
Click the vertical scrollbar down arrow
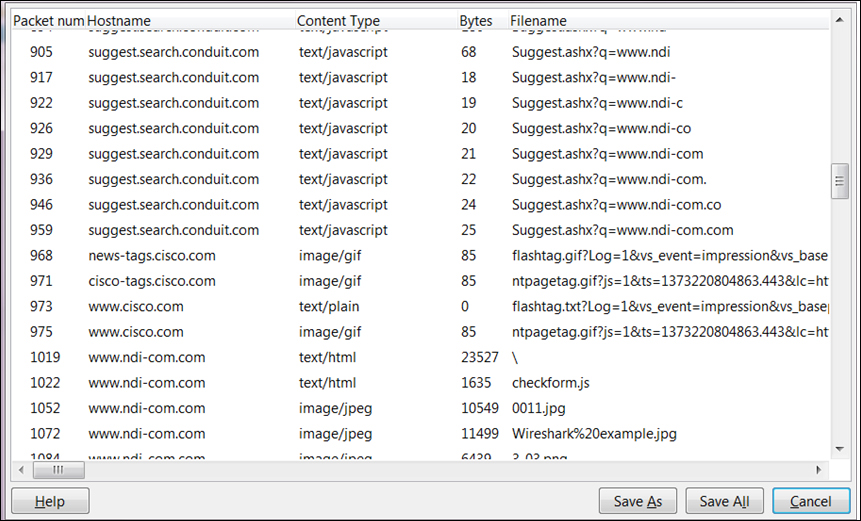click(x=839, y=449)
